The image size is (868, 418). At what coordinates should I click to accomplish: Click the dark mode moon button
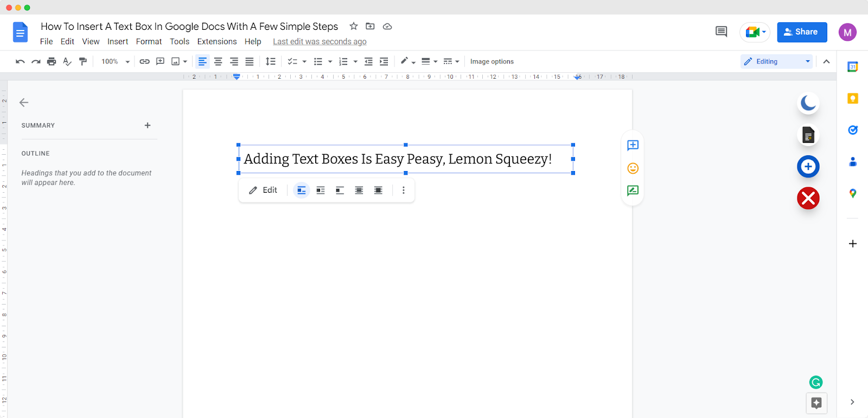[808, 103]
